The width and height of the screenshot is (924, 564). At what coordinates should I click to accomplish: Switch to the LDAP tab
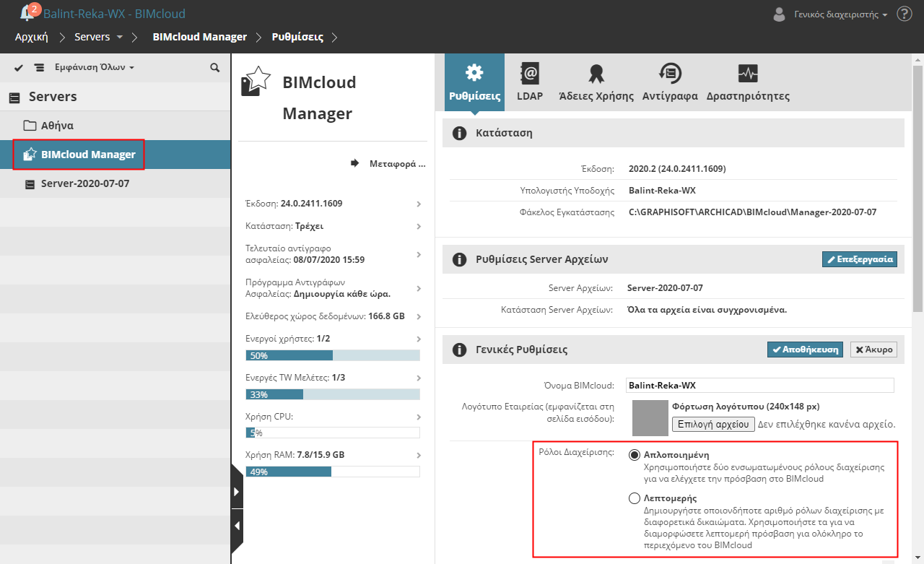(530, 82)
